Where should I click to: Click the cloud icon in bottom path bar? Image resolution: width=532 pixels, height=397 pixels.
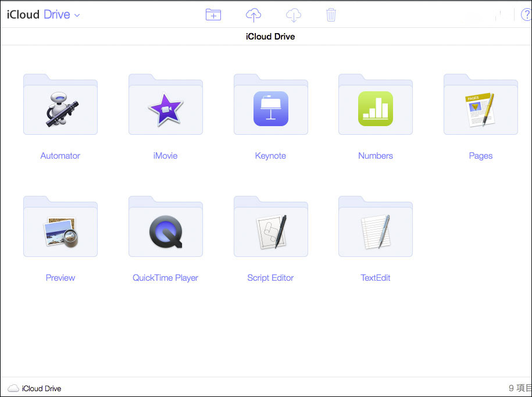click(x=13, y=388)
